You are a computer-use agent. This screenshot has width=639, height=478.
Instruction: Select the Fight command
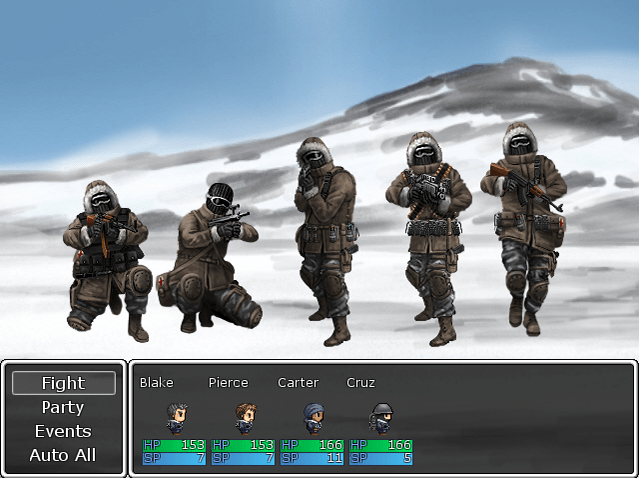click(63, 383)
